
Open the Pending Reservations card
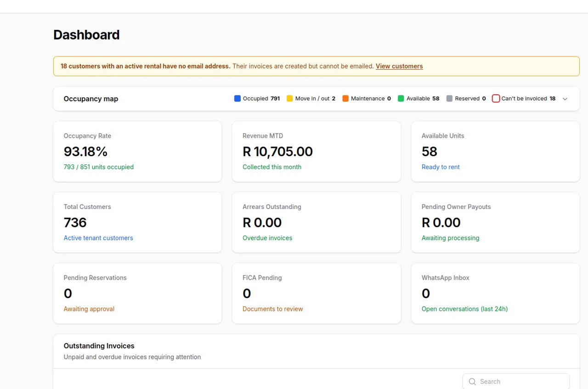tap(137, 293)
